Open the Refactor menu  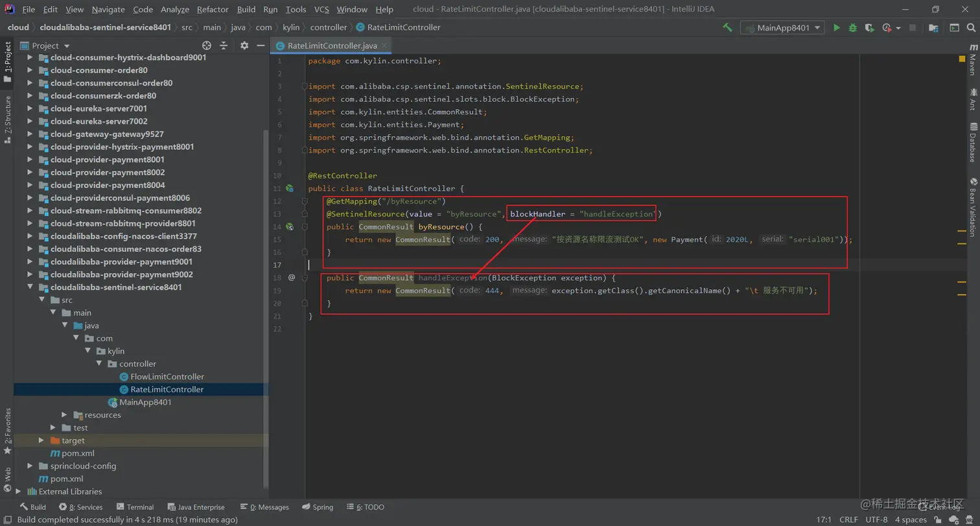click(213, 9)
